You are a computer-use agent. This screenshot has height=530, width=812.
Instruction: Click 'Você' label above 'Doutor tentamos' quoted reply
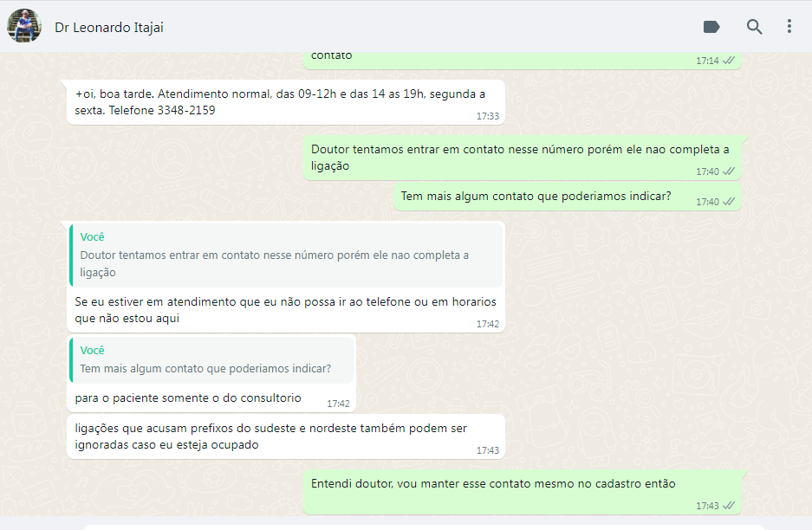pos(92,237)
